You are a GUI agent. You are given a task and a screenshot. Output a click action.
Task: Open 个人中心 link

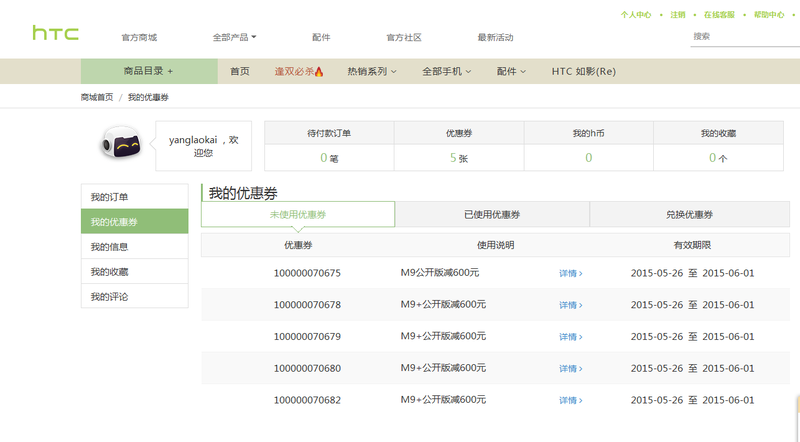click(636, 15)
